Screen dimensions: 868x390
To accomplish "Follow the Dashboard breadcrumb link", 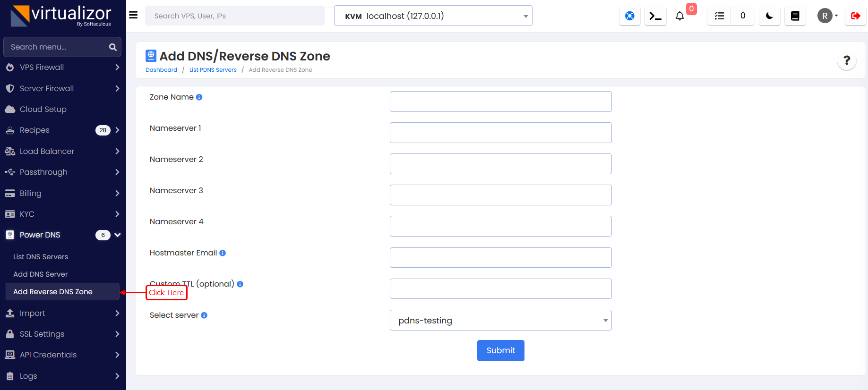I will pos(161,70).
